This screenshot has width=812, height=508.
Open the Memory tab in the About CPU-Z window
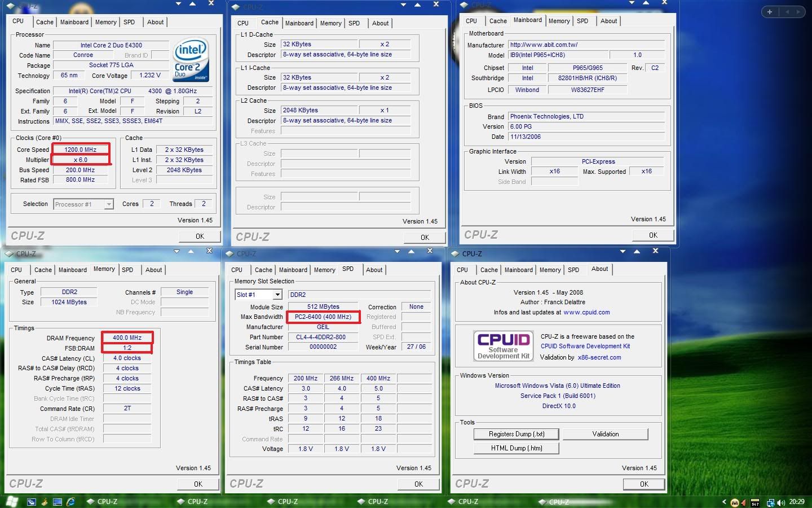(x=550, y=270)
